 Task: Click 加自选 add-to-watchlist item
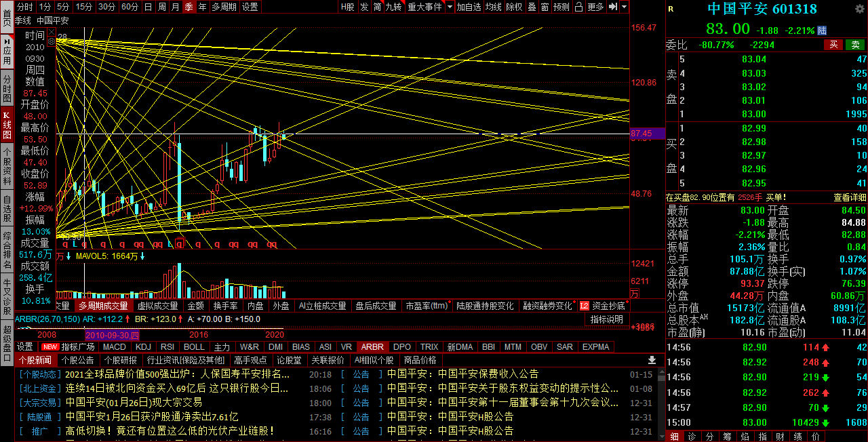click(469, 7)
